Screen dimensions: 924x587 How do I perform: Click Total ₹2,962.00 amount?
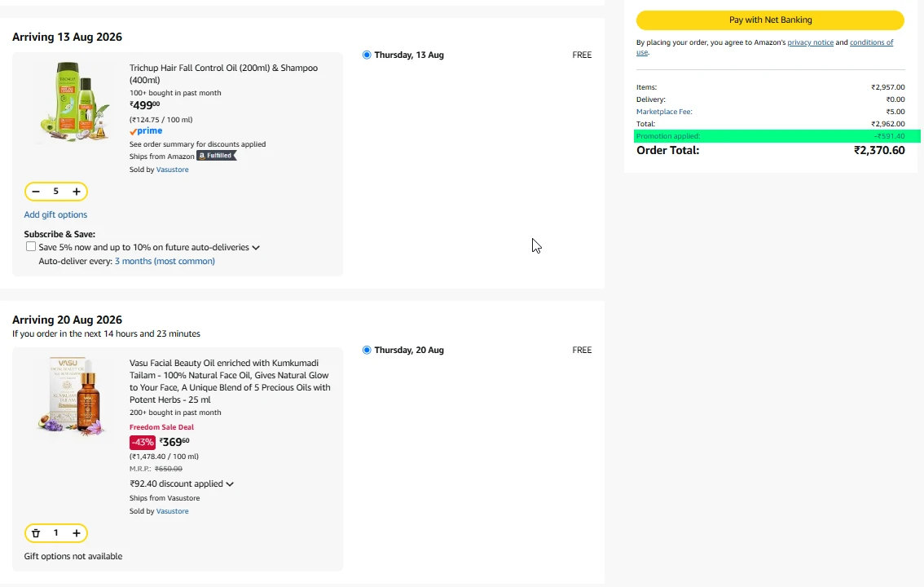click(887, 124)
